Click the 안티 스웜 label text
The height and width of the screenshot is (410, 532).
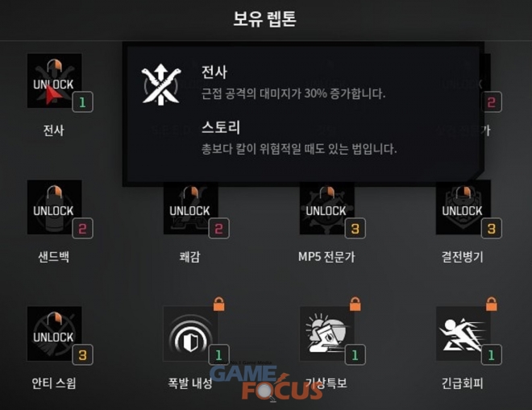point(54,383)
